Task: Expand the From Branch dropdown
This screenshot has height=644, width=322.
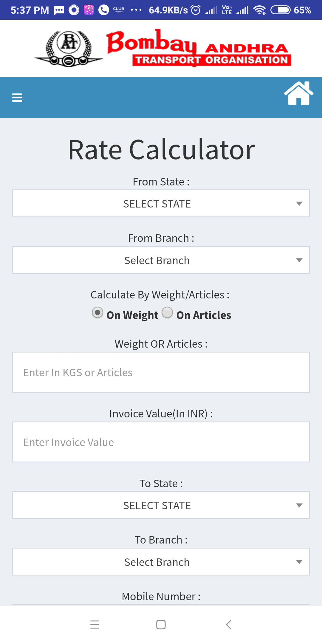Action: tap(161, 260)
